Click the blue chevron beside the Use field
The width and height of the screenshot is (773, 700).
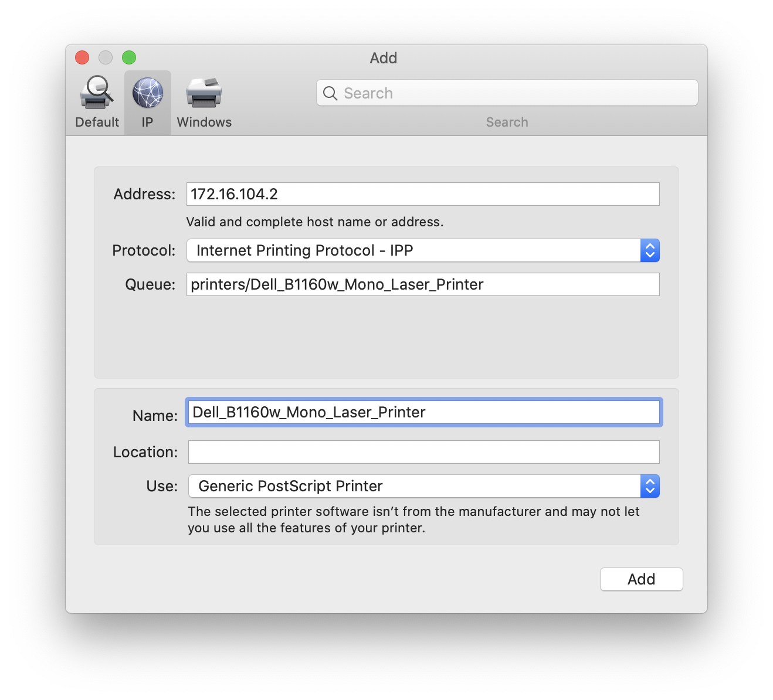tap(649, 486)
